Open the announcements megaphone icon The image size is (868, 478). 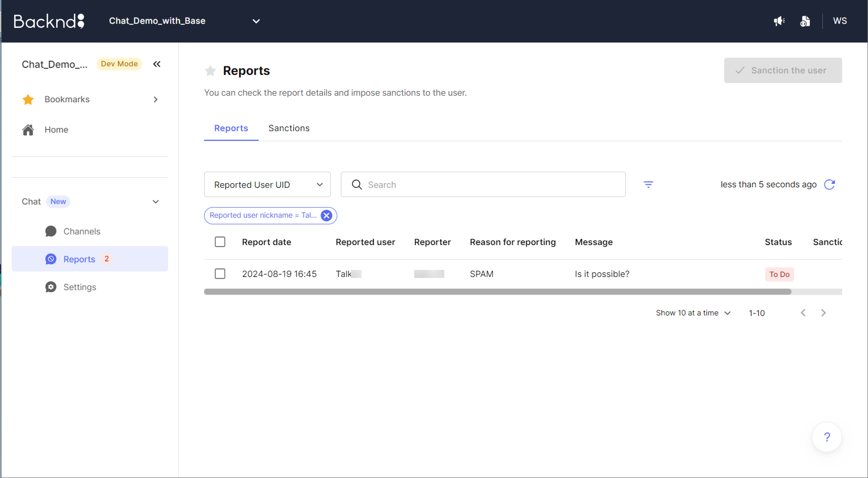[779, 21]
